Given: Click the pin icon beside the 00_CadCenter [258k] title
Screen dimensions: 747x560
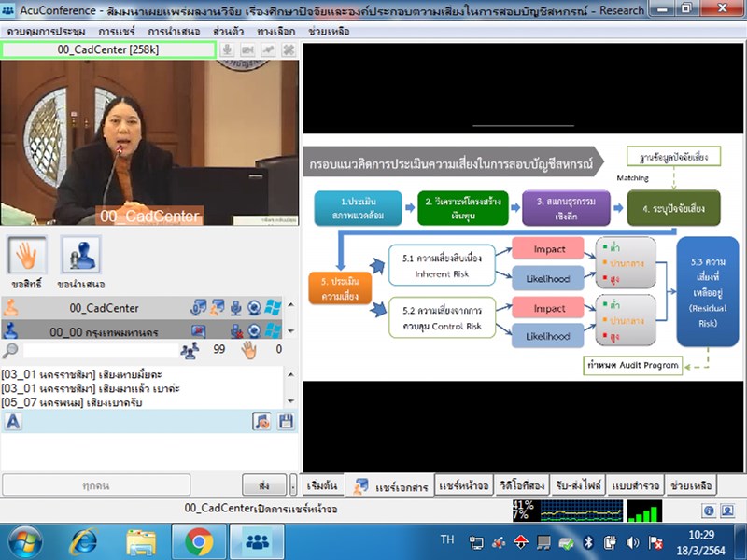Looking at the screenshot, I should tap(268, 49).
